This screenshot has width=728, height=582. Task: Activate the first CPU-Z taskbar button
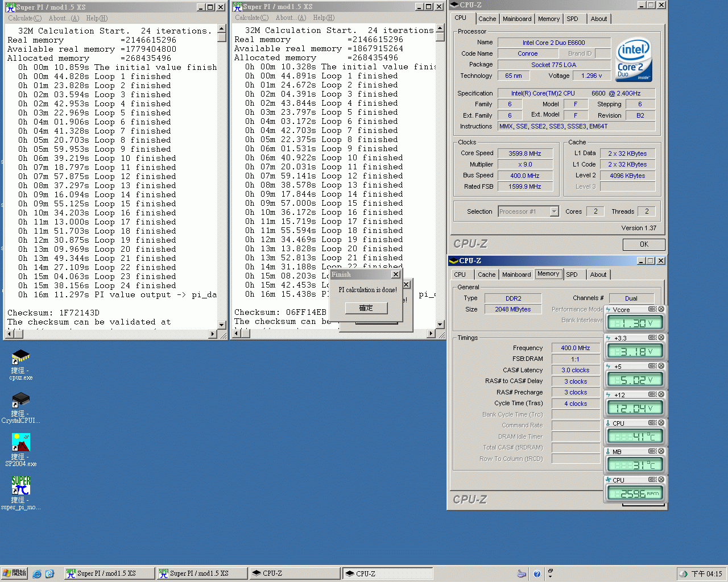(x=295, y=573)
